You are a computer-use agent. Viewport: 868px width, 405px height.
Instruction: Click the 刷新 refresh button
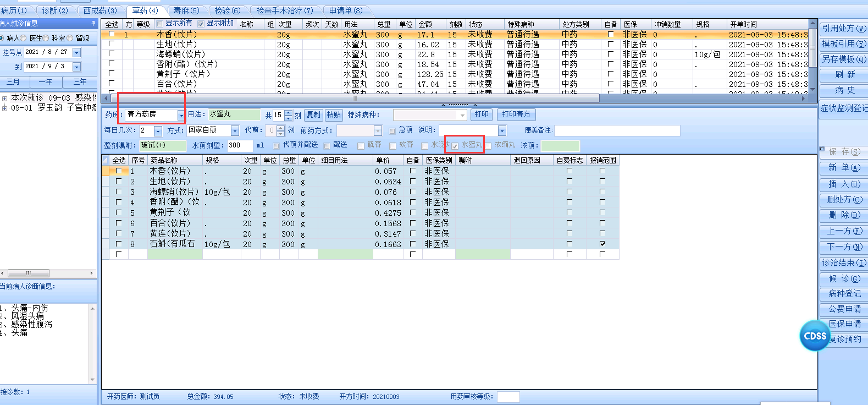coord(844,75)
